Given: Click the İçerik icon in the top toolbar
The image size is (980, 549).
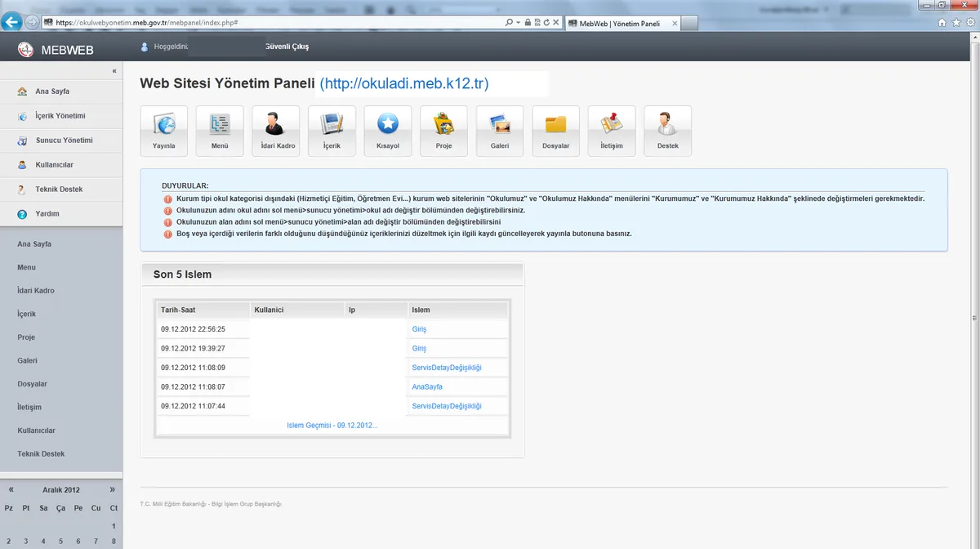Looking at the screenshot, I should [x=332, y=131].
